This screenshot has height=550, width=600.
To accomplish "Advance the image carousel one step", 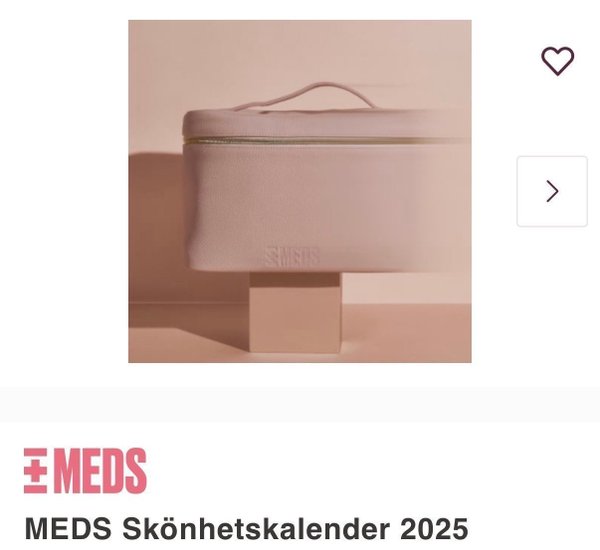I will (552, 191).
